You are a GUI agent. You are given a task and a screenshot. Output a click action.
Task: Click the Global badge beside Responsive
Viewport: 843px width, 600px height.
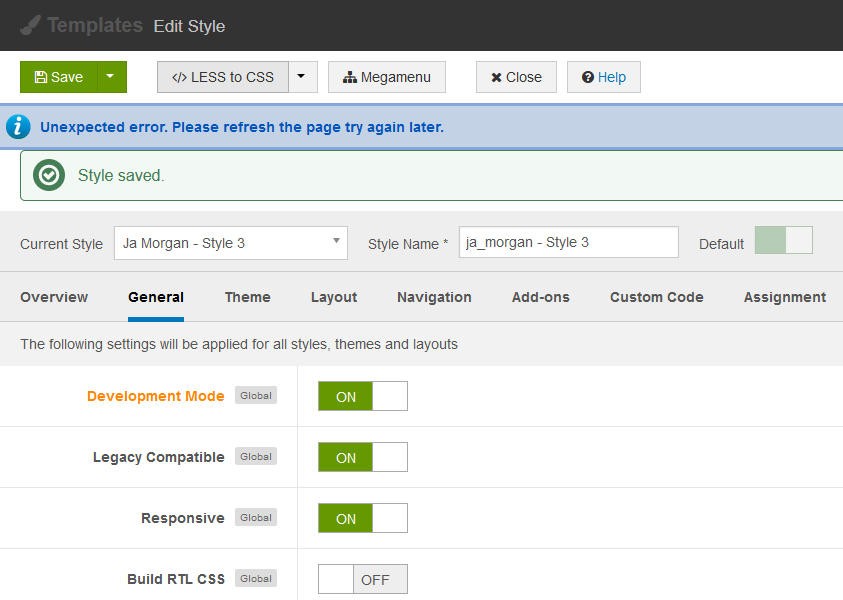(x=256, y=518)
